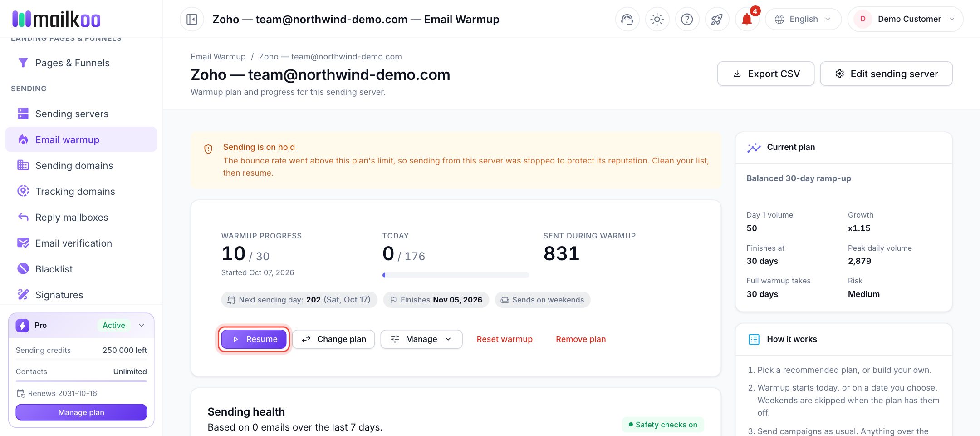Go to Sending servers
Image resolution: width=980 pixels, height=436 pixels.
pyautogui.click(x=81, y=114)
